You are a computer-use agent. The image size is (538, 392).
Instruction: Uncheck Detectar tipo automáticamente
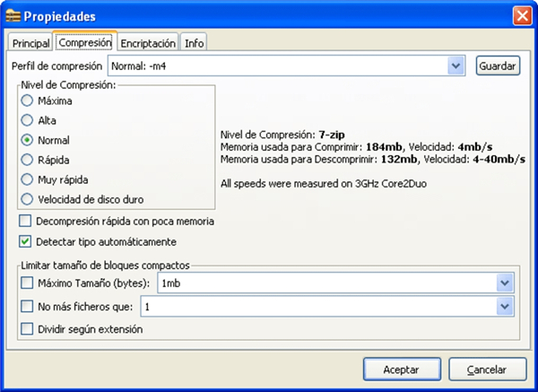point(25,241)
